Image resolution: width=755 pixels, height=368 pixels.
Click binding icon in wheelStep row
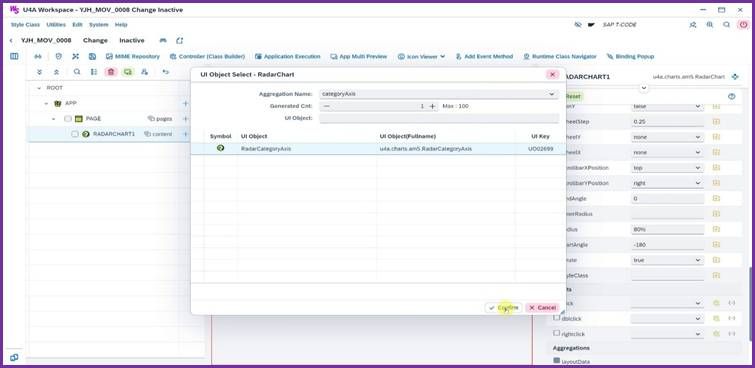tap(716, 121)
